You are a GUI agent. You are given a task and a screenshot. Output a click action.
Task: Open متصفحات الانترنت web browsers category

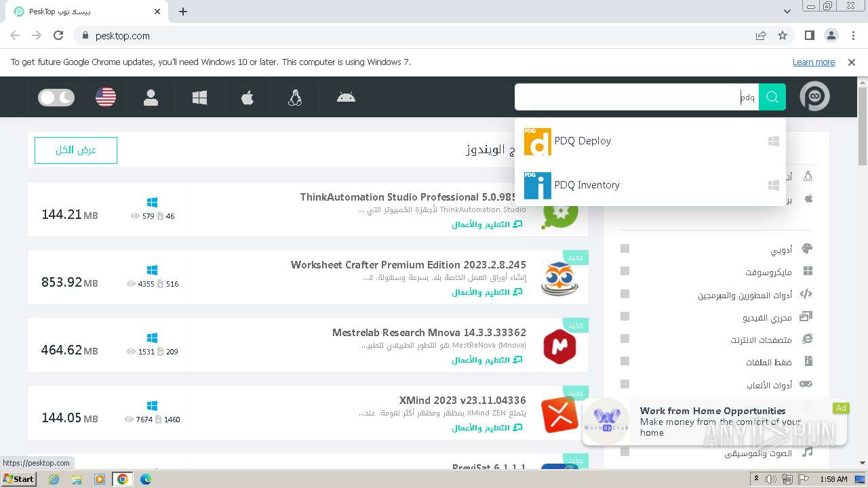tap(762, 340)
